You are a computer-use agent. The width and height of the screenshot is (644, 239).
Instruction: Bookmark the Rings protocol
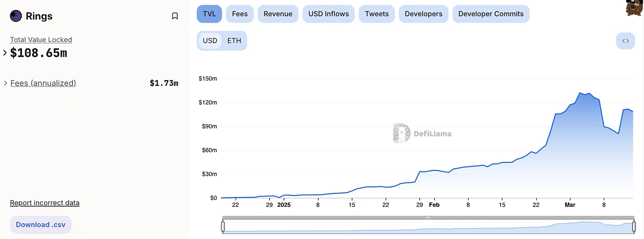(x=174, y=16)
